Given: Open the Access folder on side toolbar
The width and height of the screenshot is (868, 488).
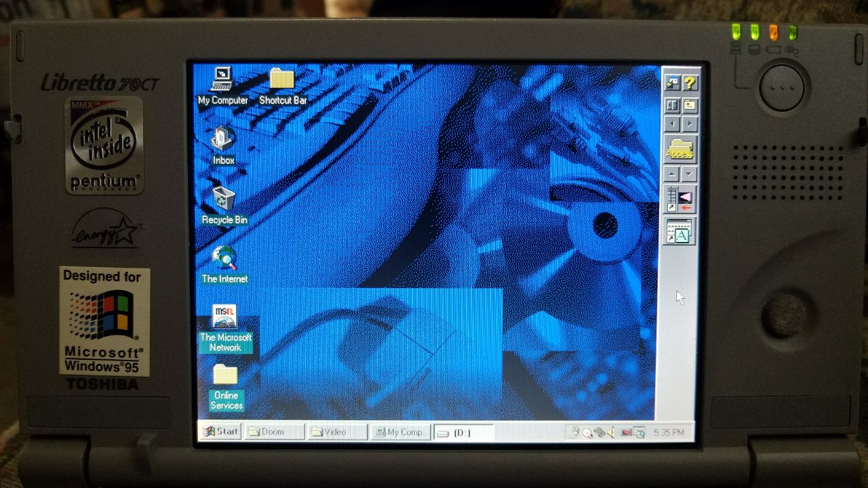Looking at the screenshot, I should (680, 149).
